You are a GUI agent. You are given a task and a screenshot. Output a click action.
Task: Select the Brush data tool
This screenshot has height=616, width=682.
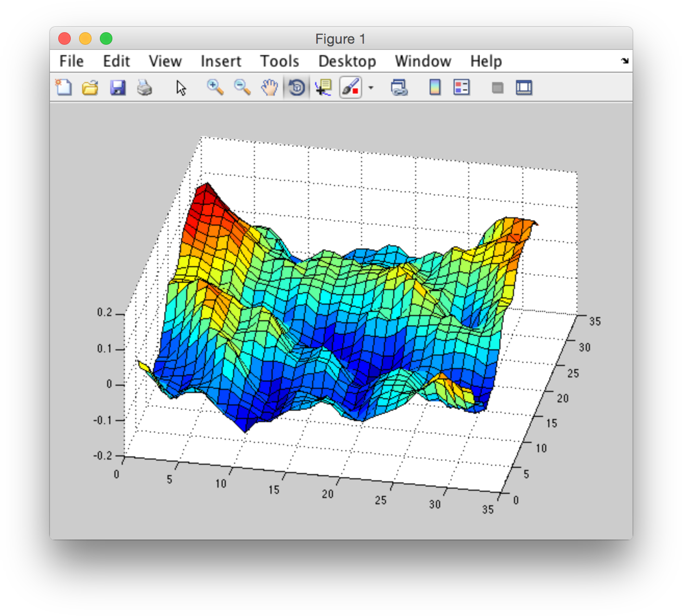click(x=350, y=87)
